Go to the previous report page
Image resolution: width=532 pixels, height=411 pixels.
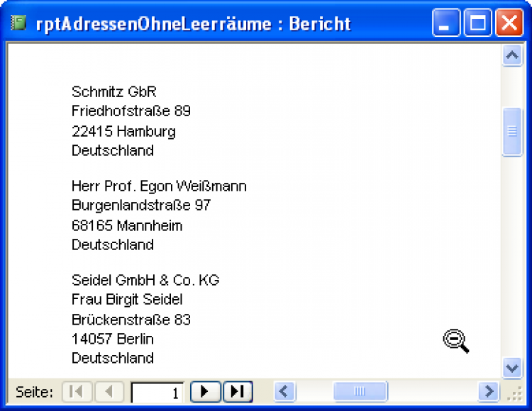click(x=109, y=391)
